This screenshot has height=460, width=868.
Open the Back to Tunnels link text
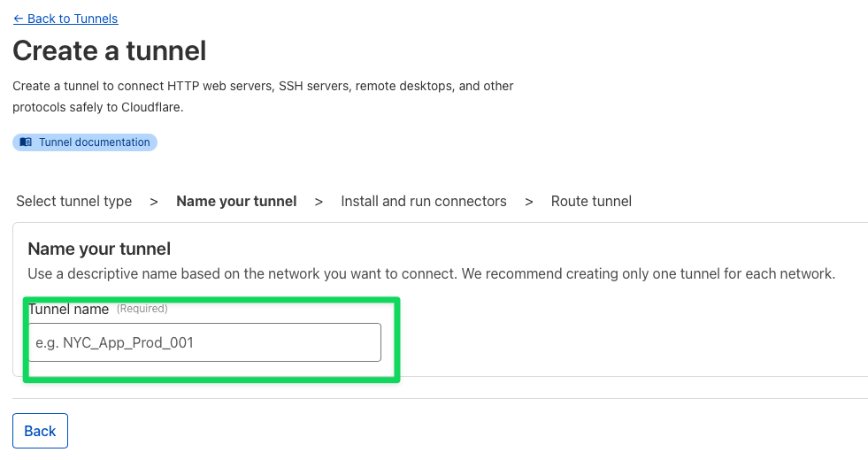click(x=73, y=19)
